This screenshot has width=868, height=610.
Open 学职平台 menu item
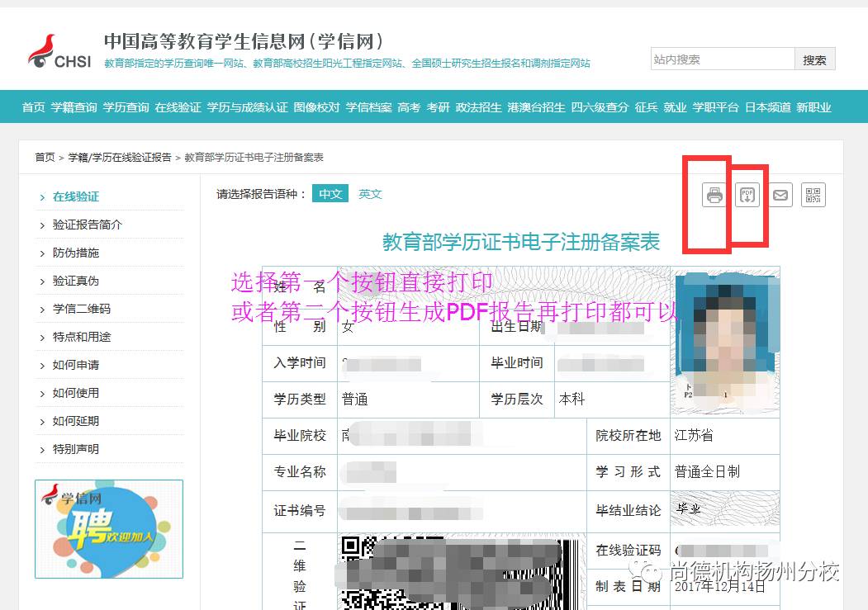(x=715, y=107)
